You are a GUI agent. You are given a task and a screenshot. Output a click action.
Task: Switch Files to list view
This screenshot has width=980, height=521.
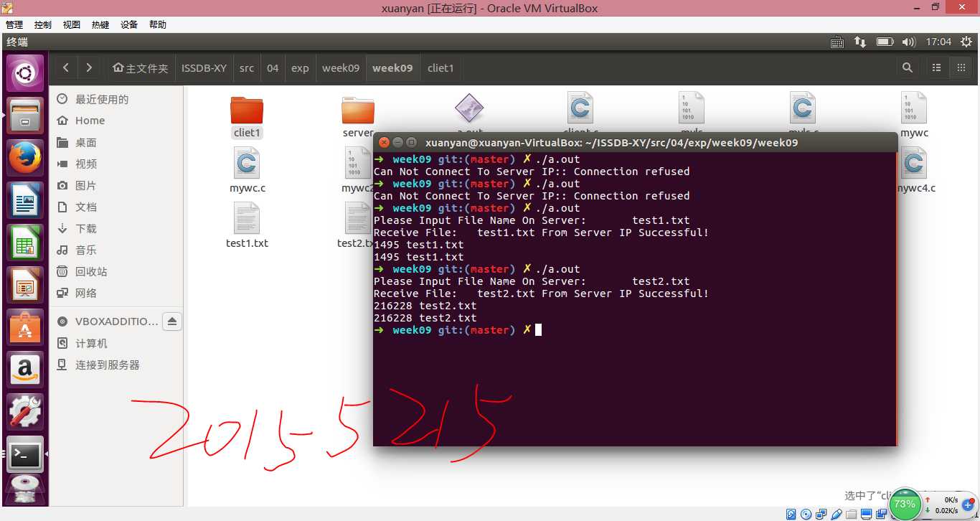click(936, 68)
